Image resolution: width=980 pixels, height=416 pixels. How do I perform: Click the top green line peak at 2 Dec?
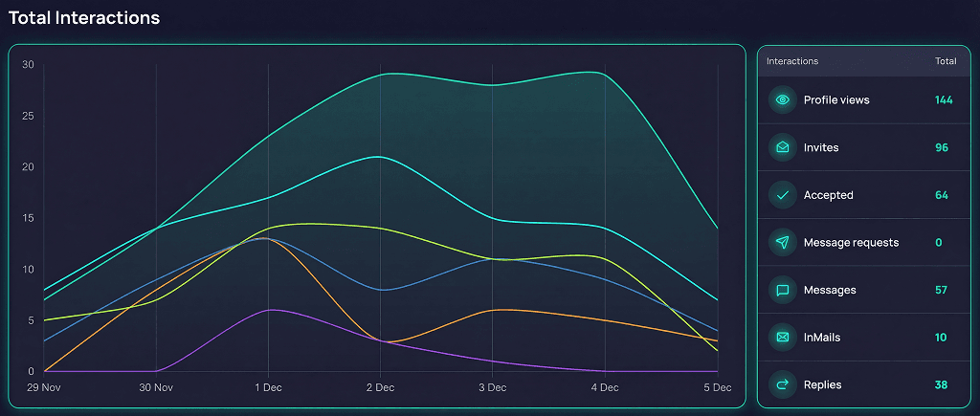click(x=380, y=75)
